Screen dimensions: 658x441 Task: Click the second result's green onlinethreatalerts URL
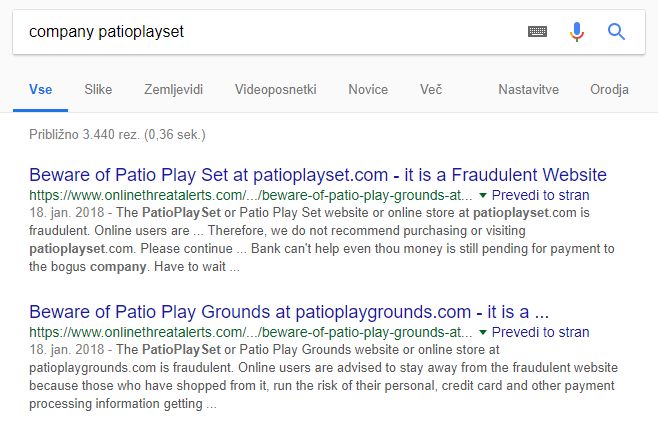coord(251,332)
